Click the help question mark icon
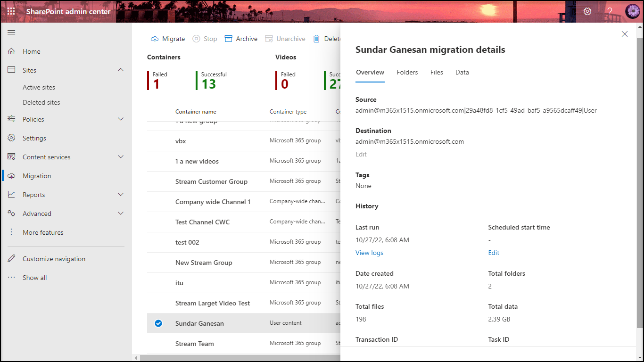Screen dimensions: 644x362 coord(610,11)
